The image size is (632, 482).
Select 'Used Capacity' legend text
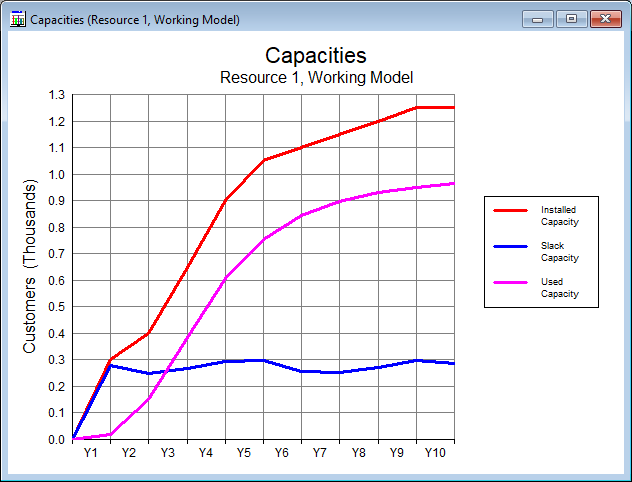(559, 288)
